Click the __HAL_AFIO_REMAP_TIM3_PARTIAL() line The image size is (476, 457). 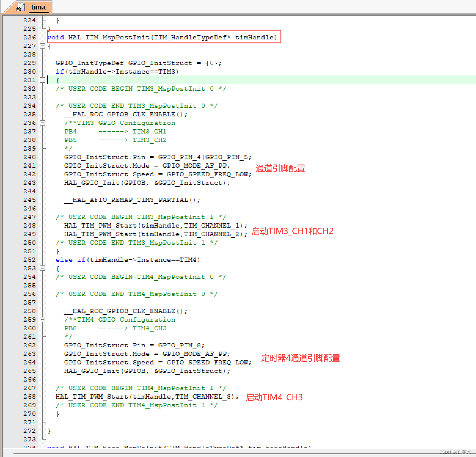(132, 200)
